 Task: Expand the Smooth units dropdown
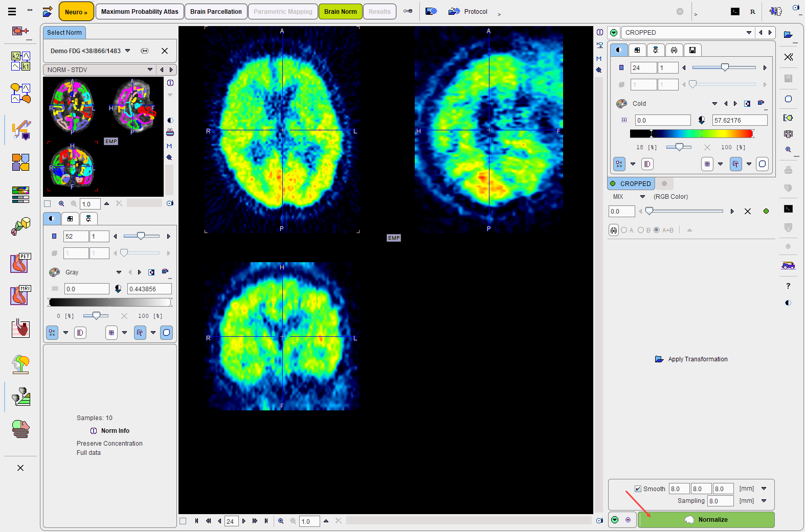coord(764,489)
